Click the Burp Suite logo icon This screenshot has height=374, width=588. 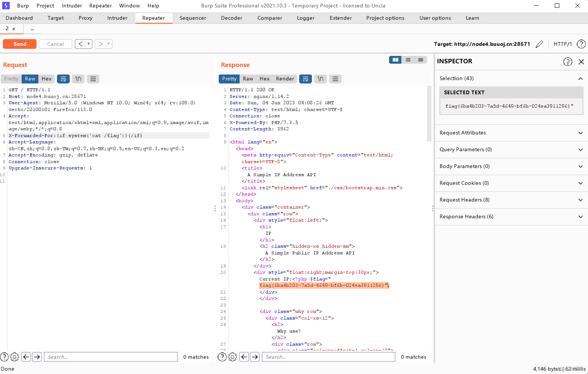(x=6, y=6)
